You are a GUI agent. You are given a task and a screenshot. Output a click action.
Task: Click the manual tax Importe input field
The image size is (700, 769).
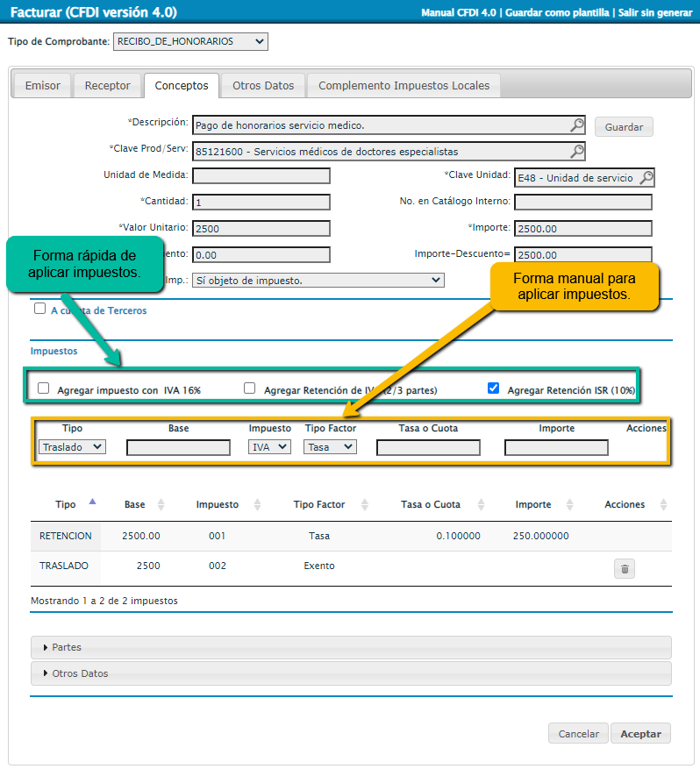click(x=556, y=447)
